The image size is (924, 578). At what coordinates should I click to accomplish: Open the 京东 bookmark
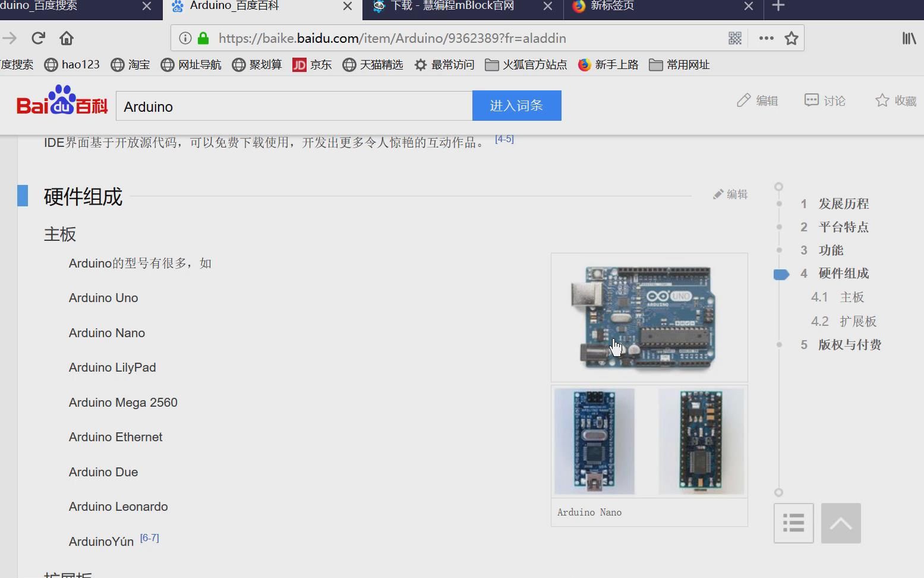[x=312, y=65]
